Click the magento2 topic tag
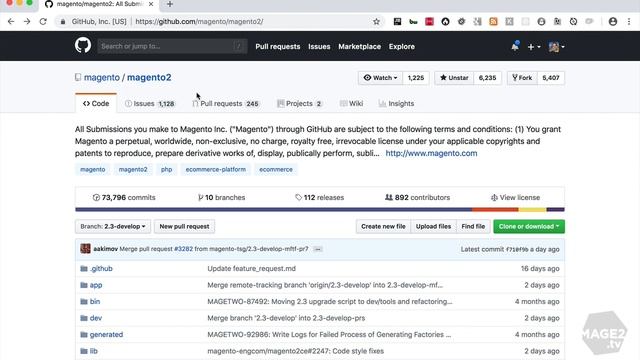This screenshot has height=360, width=640. 133,169
